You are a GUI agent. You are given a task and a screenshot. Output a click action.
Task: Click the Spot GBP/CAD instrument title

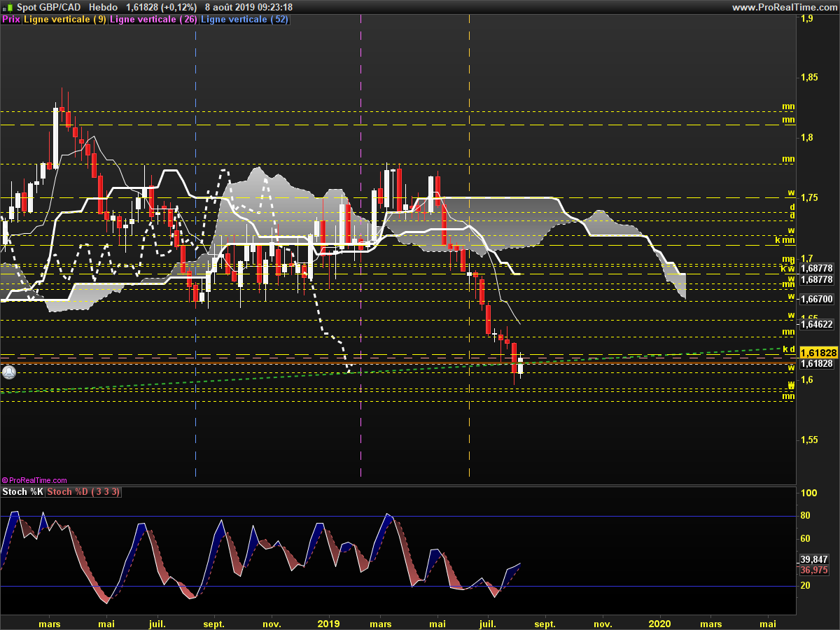tap(48, 7)
